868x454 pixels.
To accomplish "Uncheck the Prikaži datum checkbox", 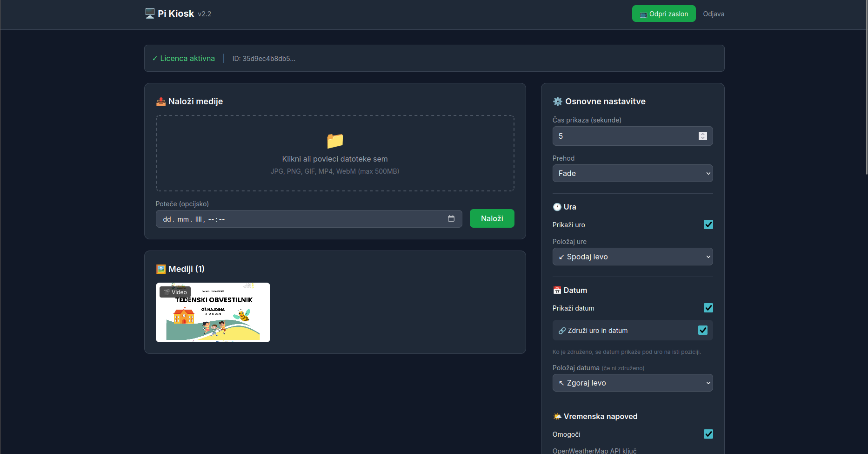I will pyautogui.click(x=708, y=308).
